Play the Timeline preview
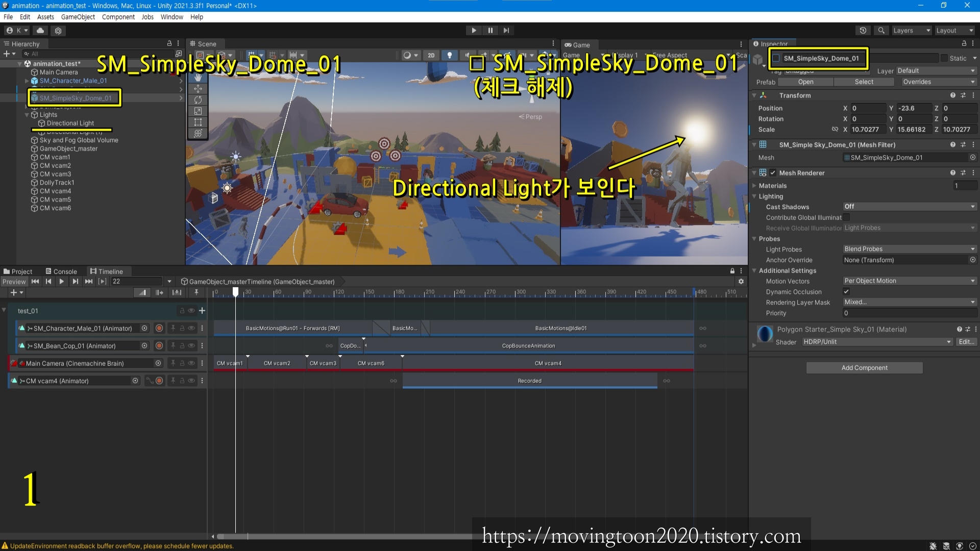This screenshot has width=980, height=551. (x=62, y=282)
